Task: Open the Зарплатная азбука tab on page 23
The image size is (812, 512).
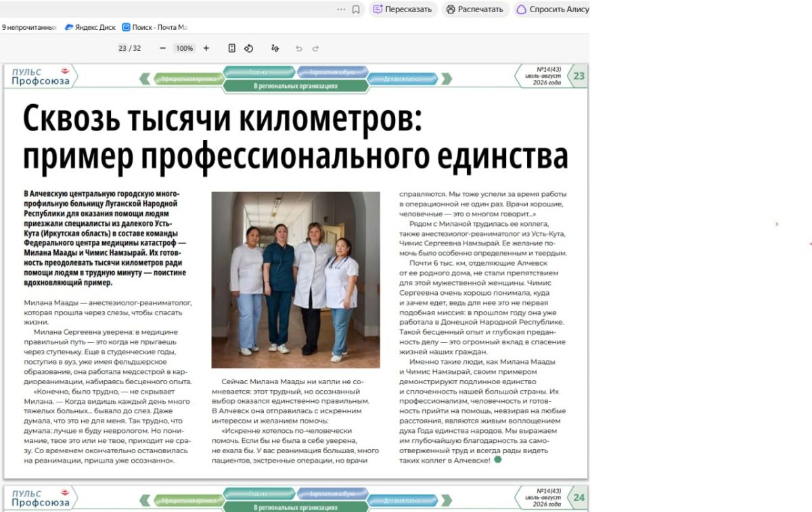Action: [x=332, y=72]
